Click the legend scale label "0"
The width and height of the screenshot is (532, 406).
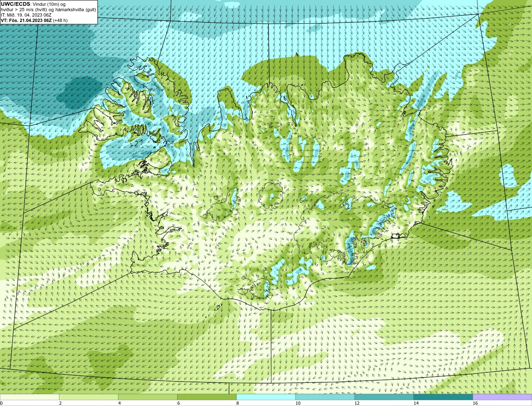[x=2, y=403]
